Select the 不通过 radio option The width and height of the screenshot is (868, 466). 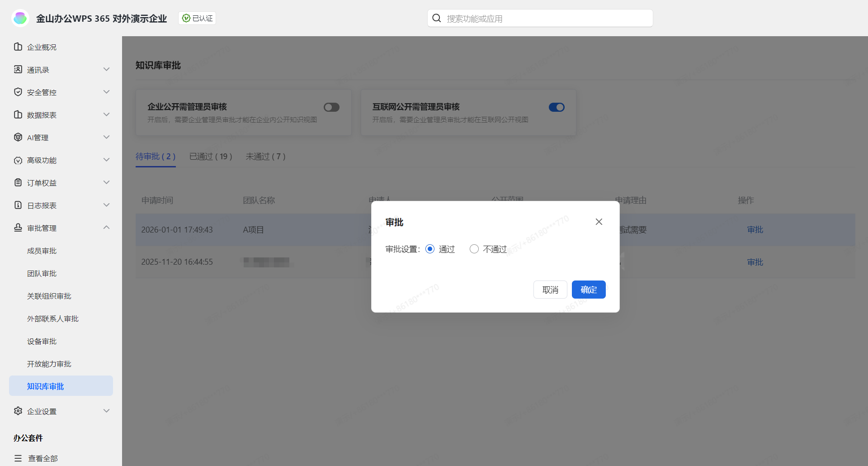[x=474, y=249]
